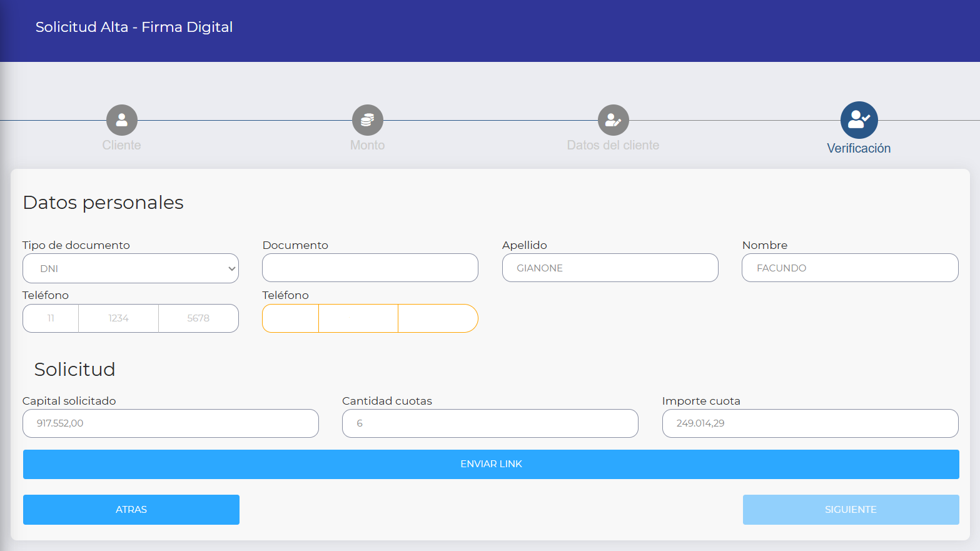Go back with the ATRAS button
Image resolution: width=980 pixels, height=551 pixels.
pos(131,510)
